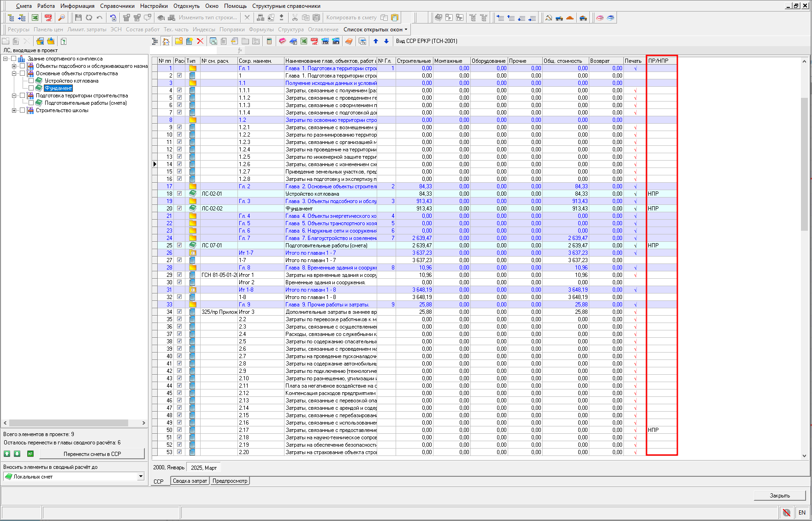Toggle checkbox for Здание спортивного комплекса root
Viewport: 812px width, 521px height.
pyautogui.click(x=13, y=59)
